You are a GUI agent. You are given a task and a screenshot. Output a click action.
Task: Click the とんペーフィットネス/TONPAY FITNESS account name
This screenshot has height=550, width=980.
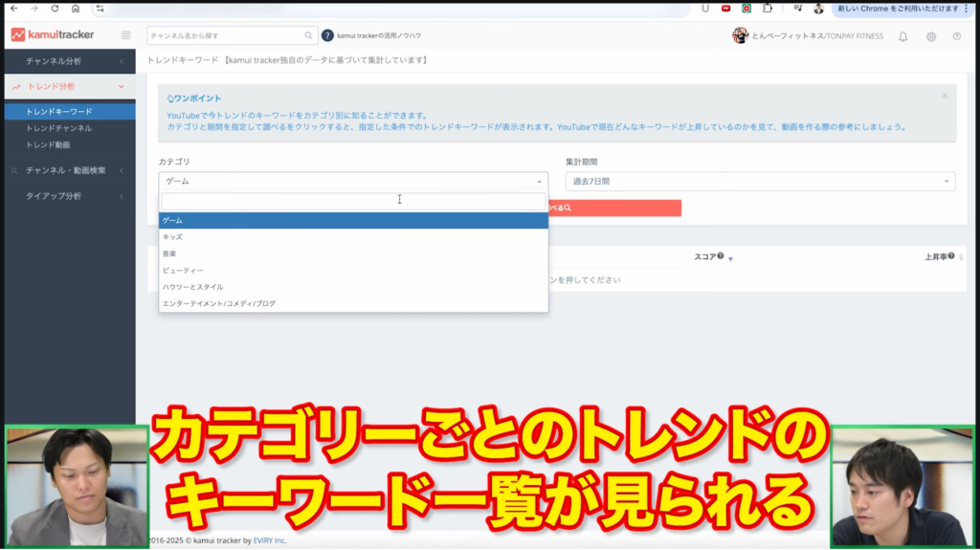click(x=817, y=36)
